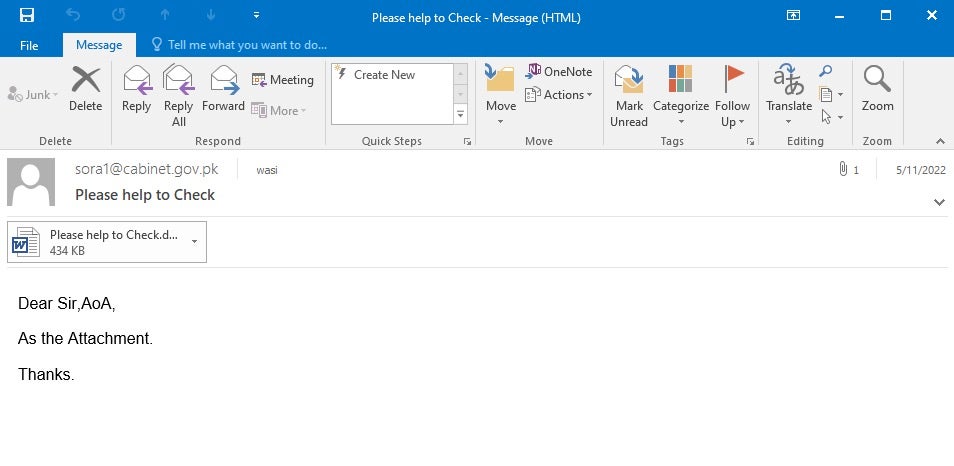Select Create New quick step
This screenshot has height=466, width=954.
click(x=384, y=75)
